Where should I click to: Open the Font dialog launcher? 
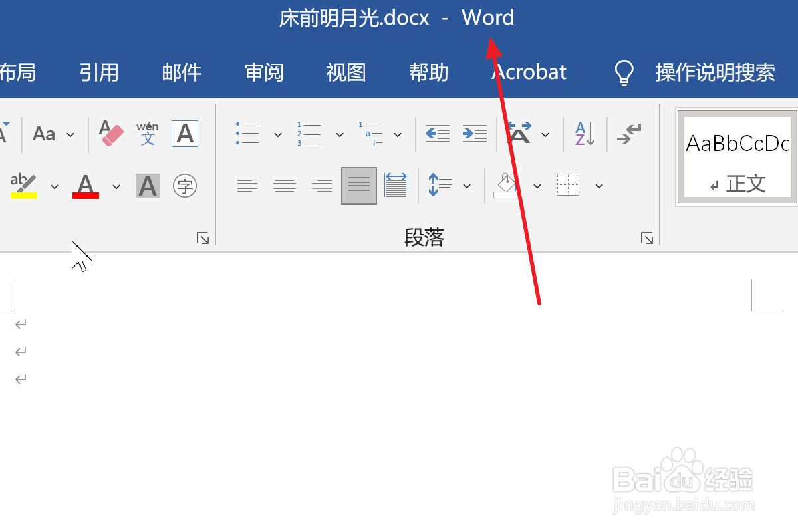(203, 238)
